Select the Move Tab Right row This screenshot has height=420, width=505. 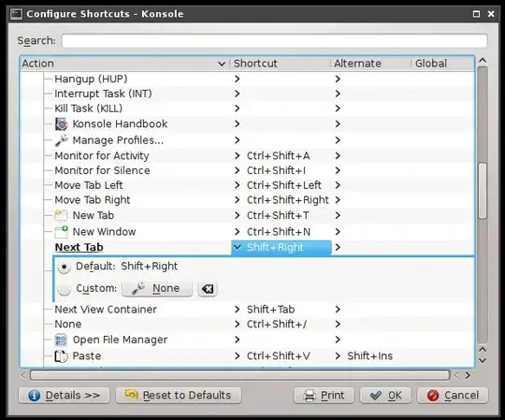pos(247,200)
